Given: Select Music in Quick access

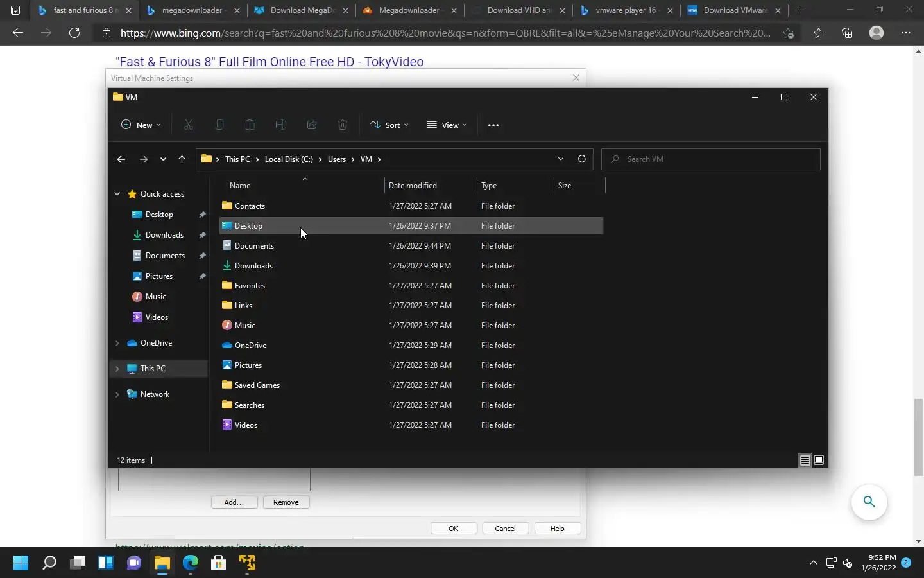Looking at the screenshot, I should (156, 297).
